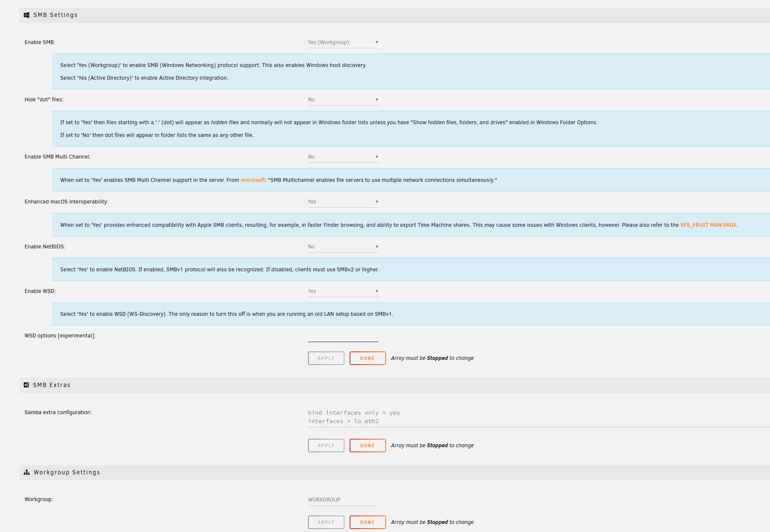Open the Enable NetBIOS dropdown
Screen dimensions: 770x532
343,246
